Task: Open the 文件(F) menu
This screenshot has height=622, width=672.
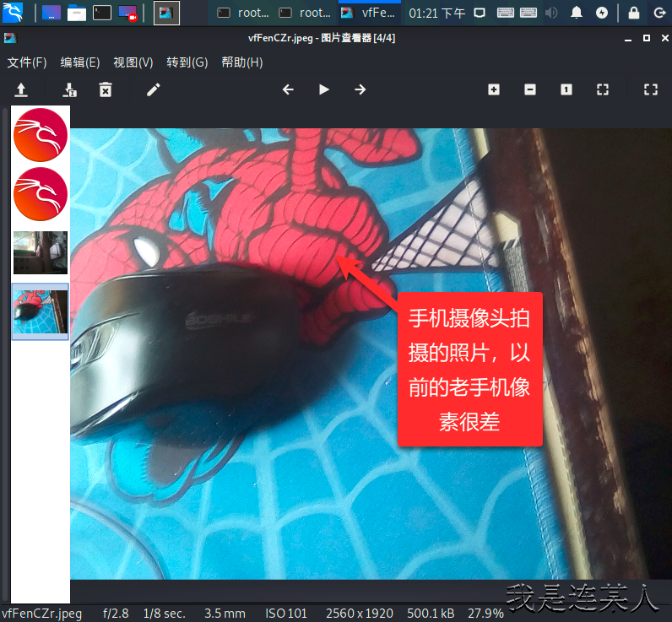Action: (27, 62)
